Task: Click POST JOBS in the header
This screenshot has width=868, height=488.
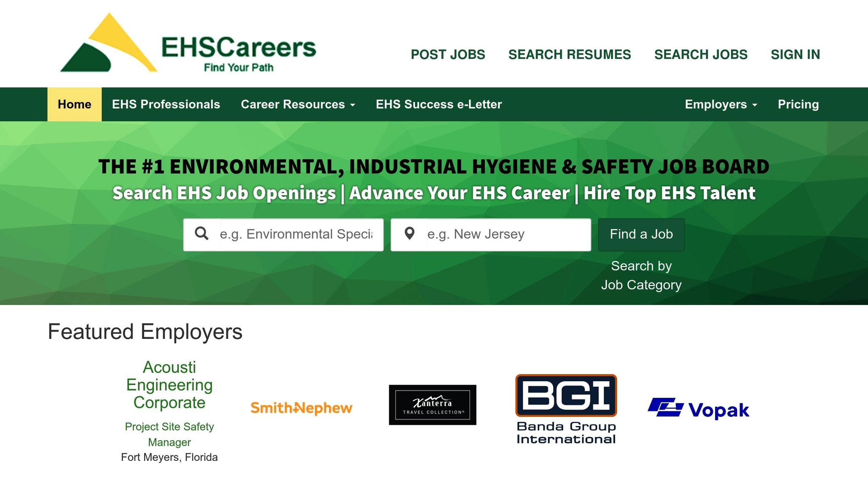Action: point(448,54)
